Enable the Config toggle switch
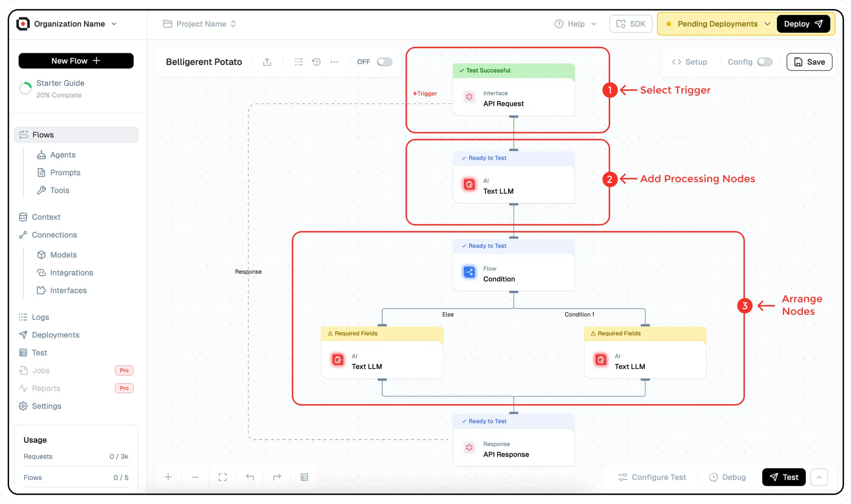 tap(765, 62)
